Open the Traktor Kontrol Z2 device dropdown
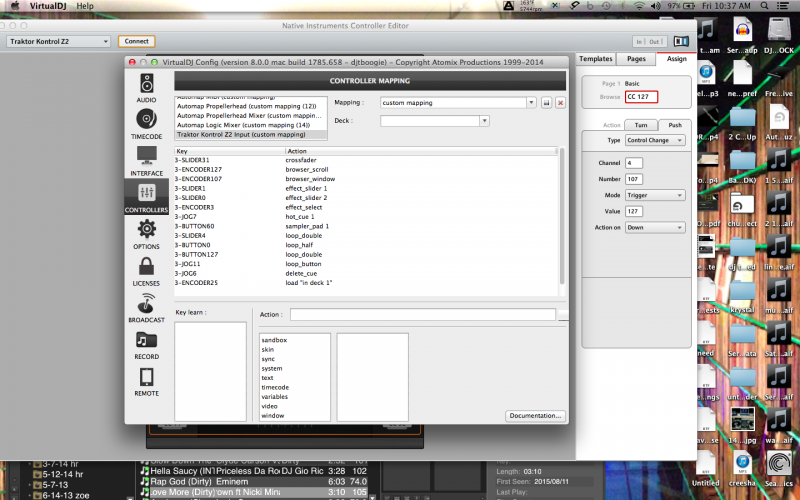 [x=58, y=41]
